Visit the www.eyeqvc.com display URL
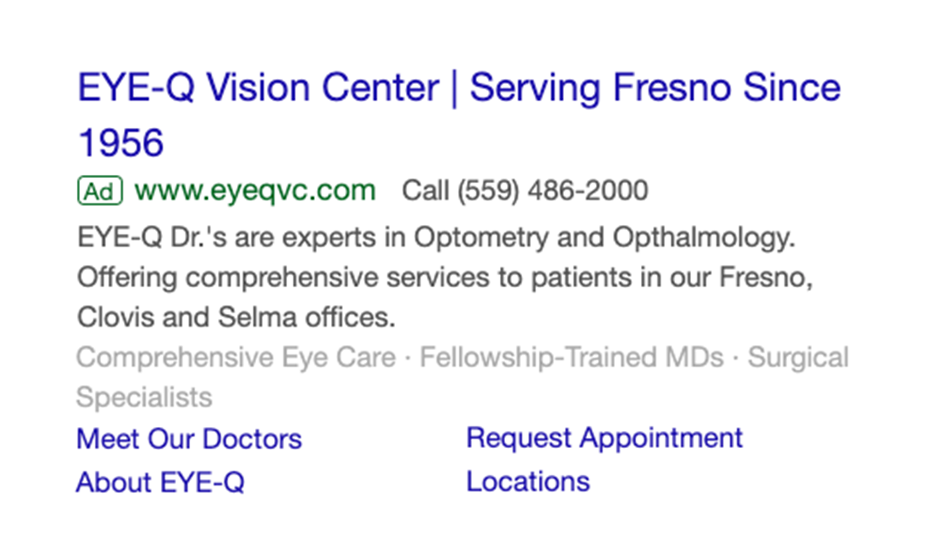Screen dimensions: 936x560 [255, 191]
